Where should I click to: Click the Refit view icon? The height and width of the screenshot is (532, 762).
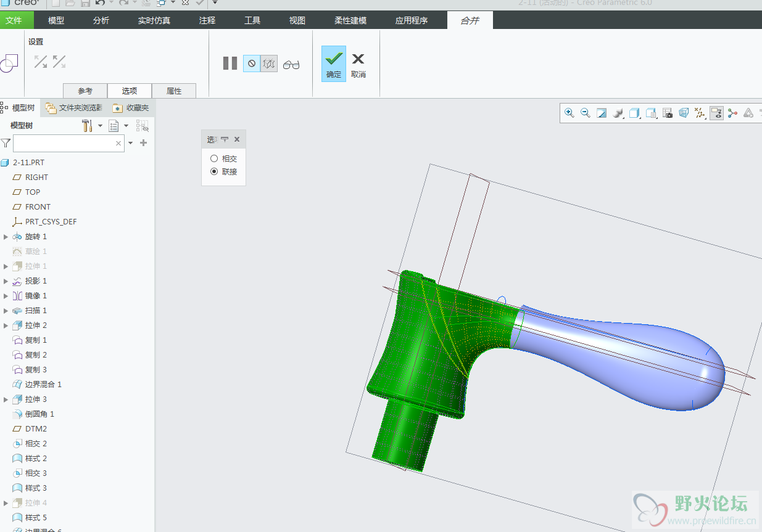click(x=602, y=113)
